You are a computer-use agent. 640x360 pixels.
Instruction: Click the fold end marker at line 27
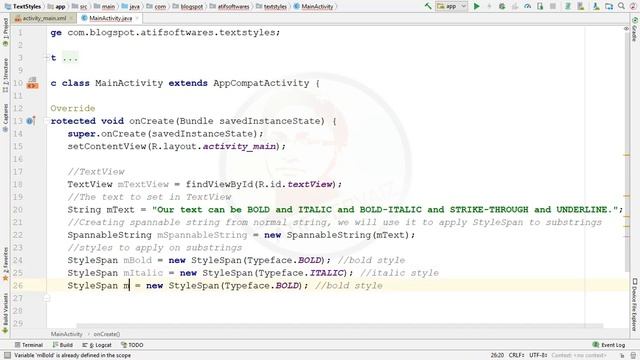tap(47, 298)
